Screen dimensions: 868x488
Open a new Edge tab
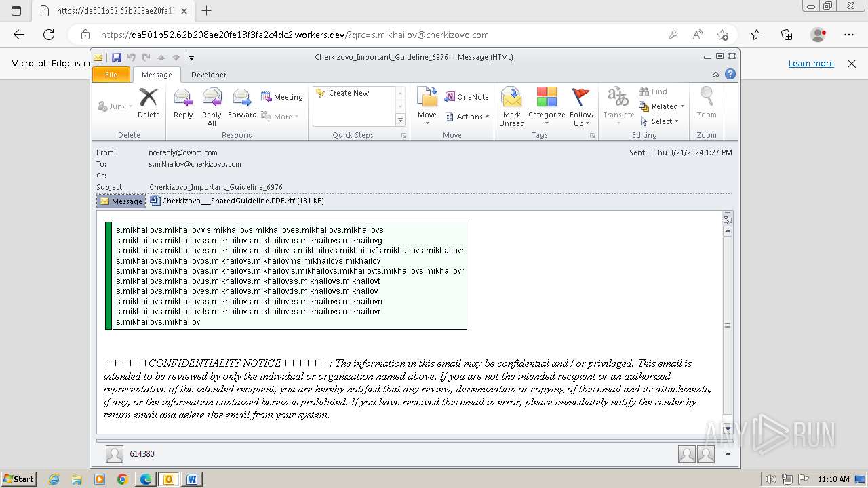(207, 11)
